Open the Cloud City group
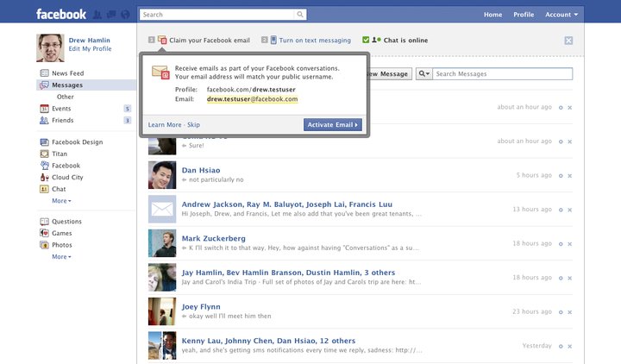Screen dimensions: 621x364 tap(66, 177)
